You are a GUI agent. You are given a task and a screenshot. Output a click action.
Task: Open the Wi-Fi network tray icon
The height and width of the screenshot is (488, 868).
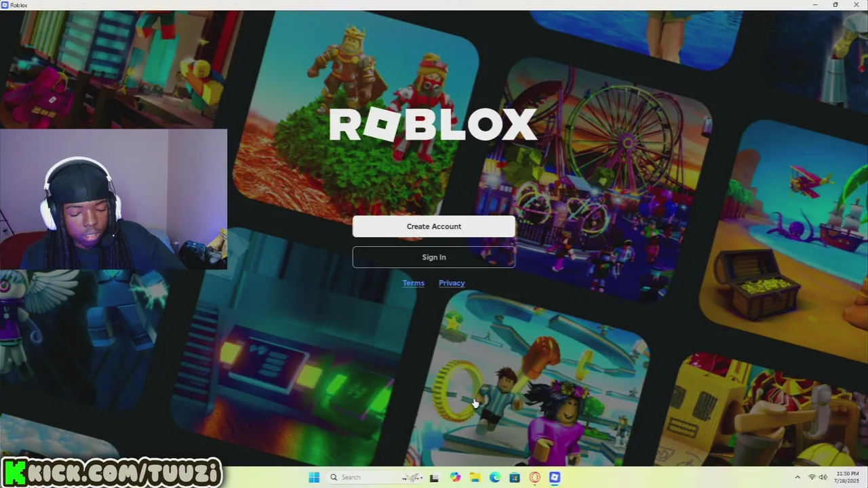[812, 477]
